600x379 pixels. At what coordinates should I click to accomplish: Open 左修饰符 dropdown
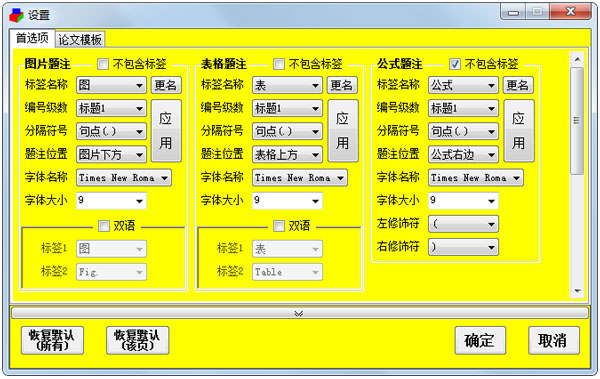[463, 224]
